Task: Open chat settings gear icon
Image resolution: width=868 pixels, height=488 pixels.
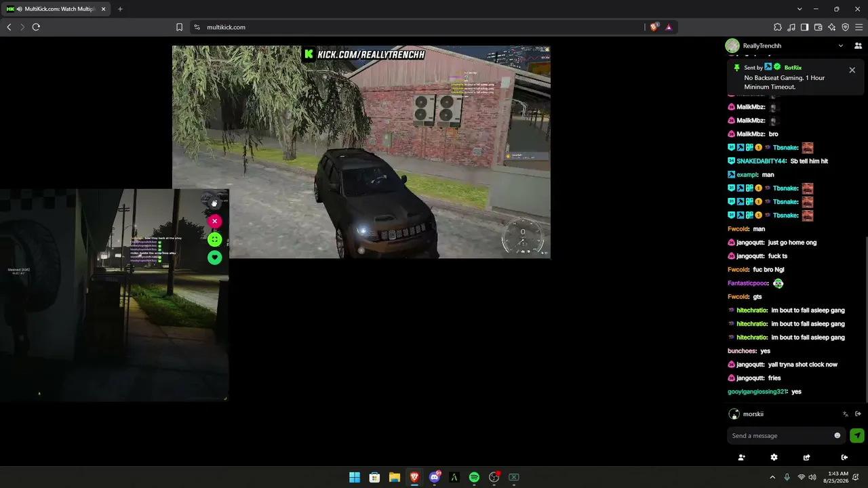Action: 774,457
